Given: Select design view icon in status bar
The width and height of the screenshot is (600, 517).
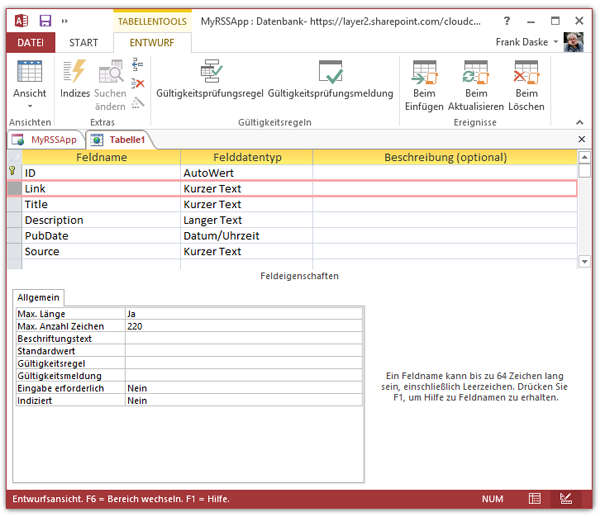Looking at the screenshot, I should point(566,498).
